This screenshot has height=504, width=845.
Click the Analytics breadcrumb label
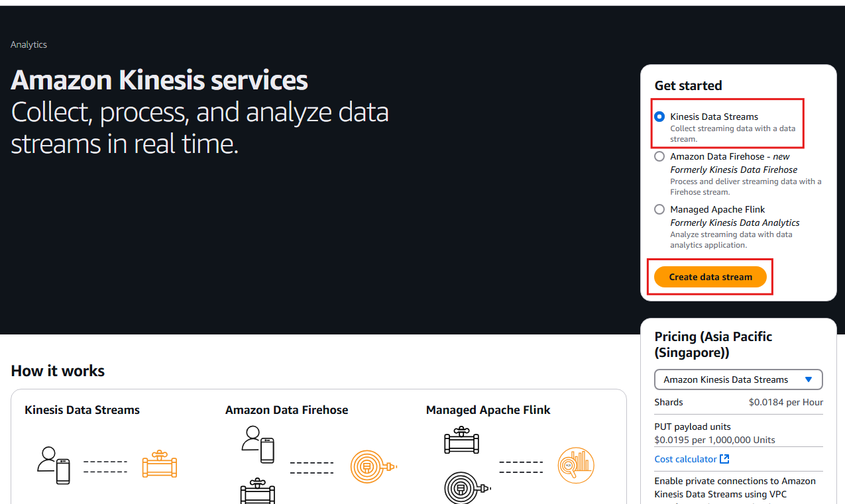28,44
